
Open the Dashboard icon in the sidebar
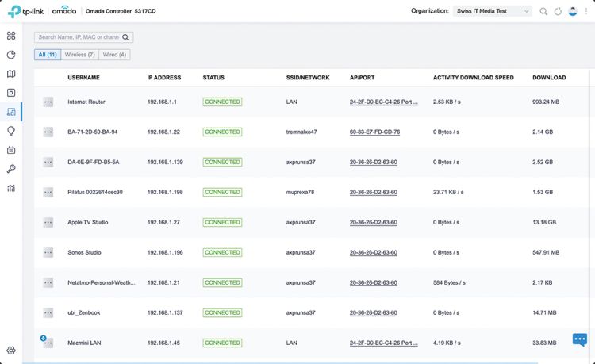click(x=11, y=36)
